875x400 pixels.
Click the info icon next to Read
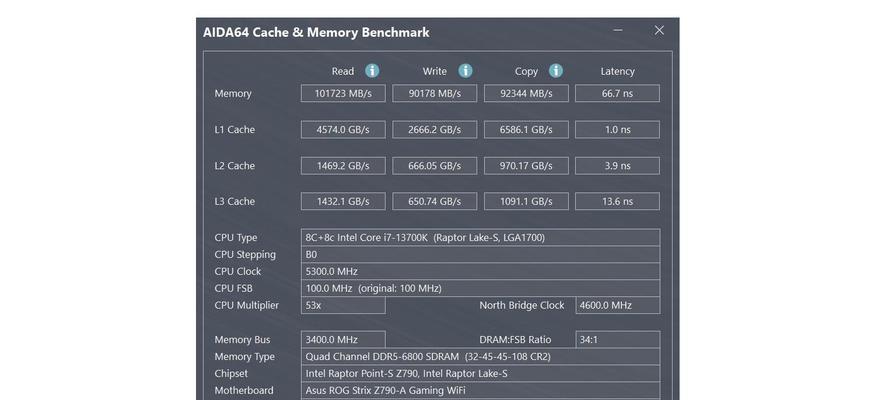tap(372, 71)
